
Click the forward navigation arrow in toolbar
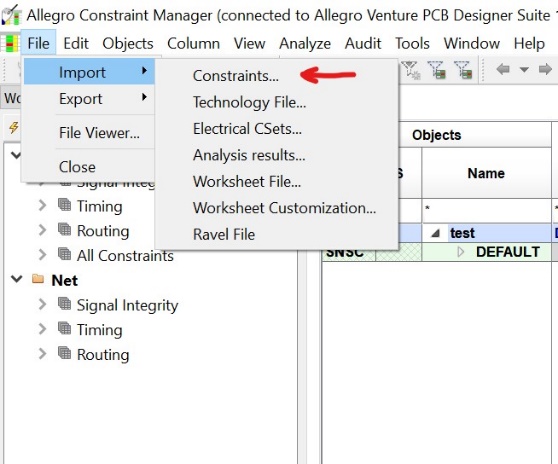[x=545, y=69]
